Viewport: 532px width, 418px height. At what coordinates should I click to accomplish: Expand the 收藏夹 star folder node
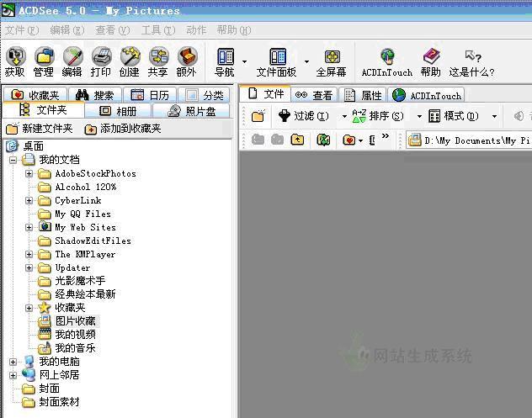pos(29,308)
